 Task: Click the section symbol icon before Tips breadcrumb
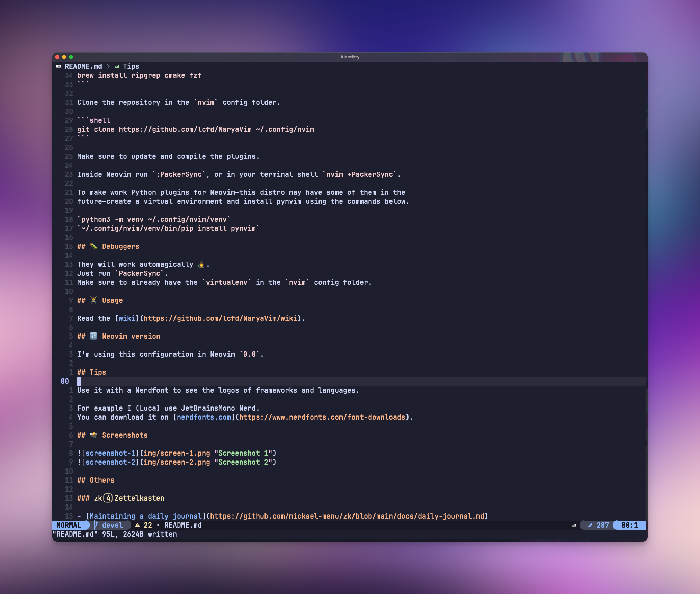coord(117,66)
